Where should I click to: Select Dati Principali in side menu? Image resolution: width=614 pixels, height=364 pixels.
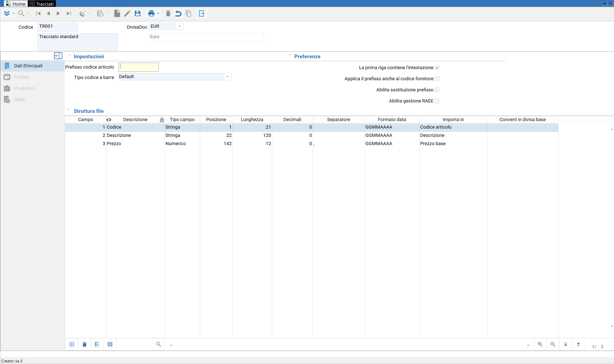[x=33, y=66]
